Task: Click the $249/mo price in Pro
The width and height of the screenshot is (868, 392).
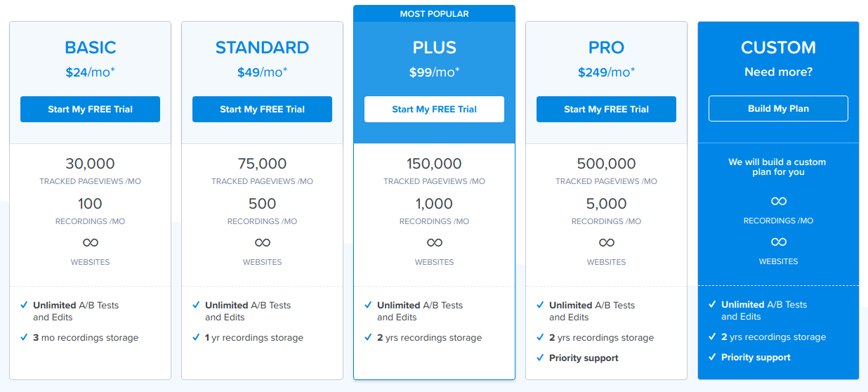Action: coord(606,72)
